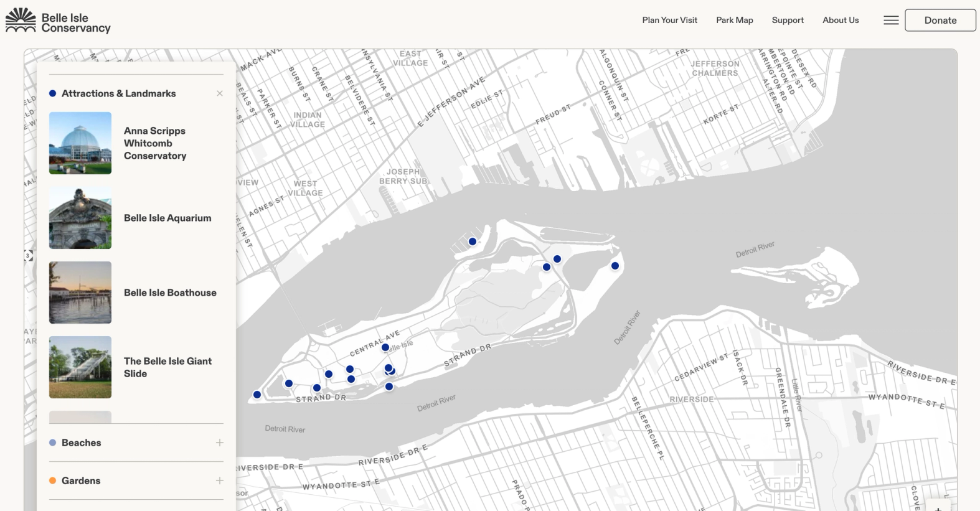Select the blue marker beside the Belle Isle map label
This screenshot has width=980, height=511.
click(385, 347)
